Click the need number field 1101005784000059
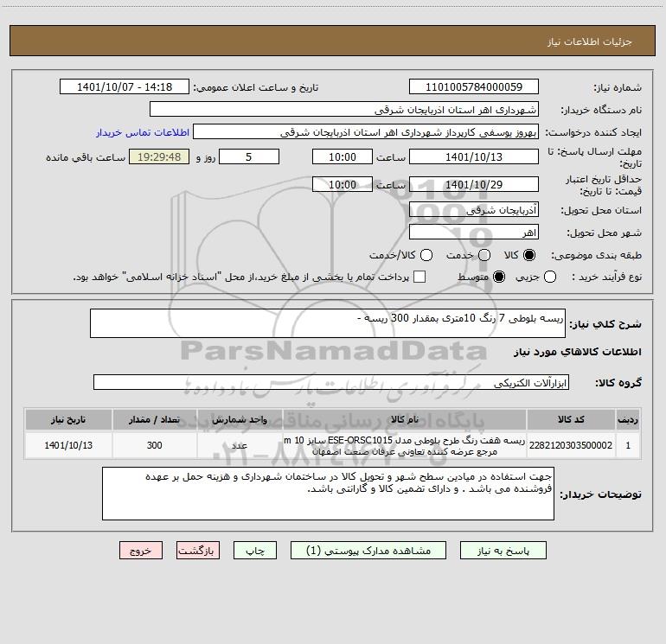This screenshot has width=666, height=644. pos(474,87)
